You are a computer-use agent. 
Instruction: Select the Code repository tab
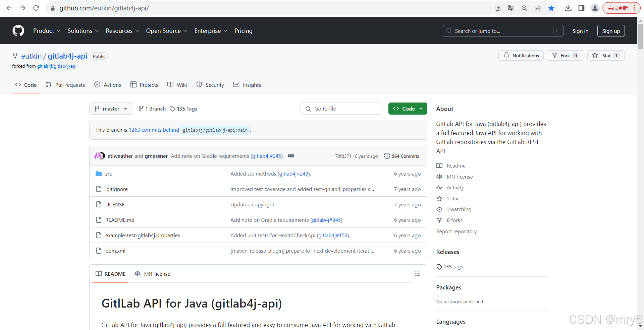tap(26, 85)
